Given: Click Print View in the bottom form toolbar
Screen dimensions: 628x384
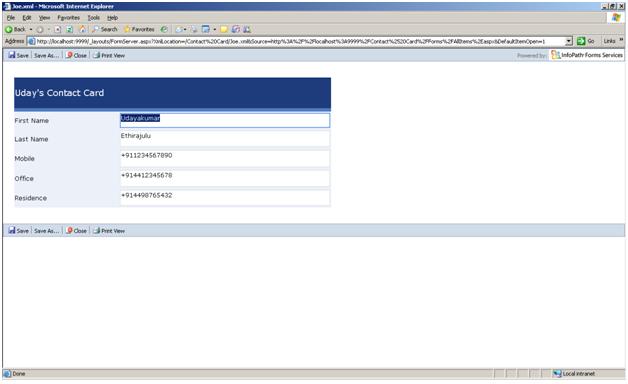Looking at the screenshot, I should coord(109,231).
